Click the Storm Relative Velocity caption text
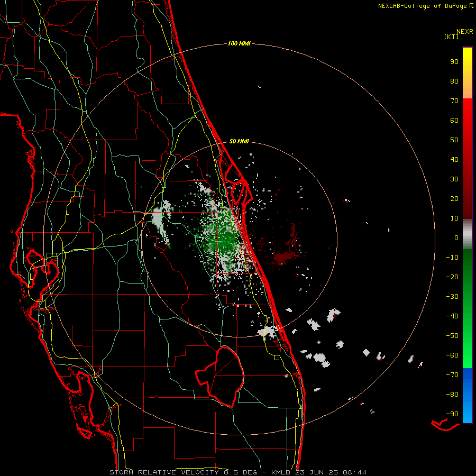This screenshot has width=476, height=476. (x=237, y=472)
